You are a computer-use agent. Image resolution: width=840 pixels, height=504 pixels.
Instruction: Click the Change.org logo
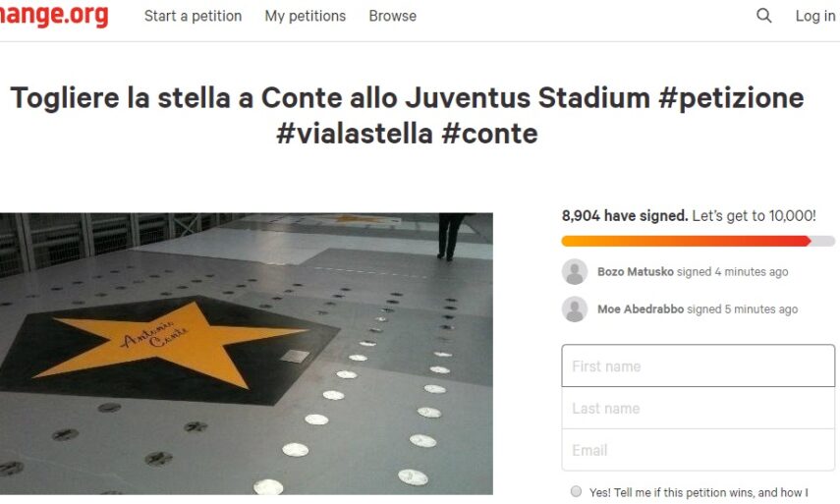(x=54, y=16)
